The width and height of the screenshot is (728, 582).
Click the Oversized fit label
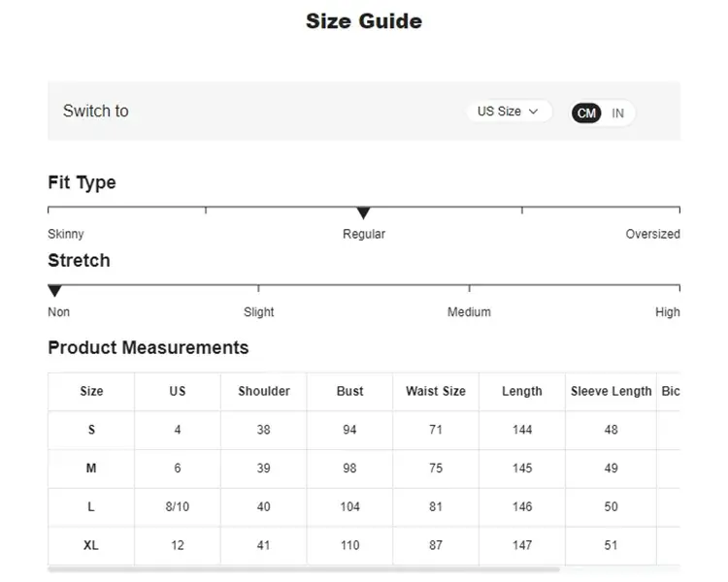click(x=652, y=234)
